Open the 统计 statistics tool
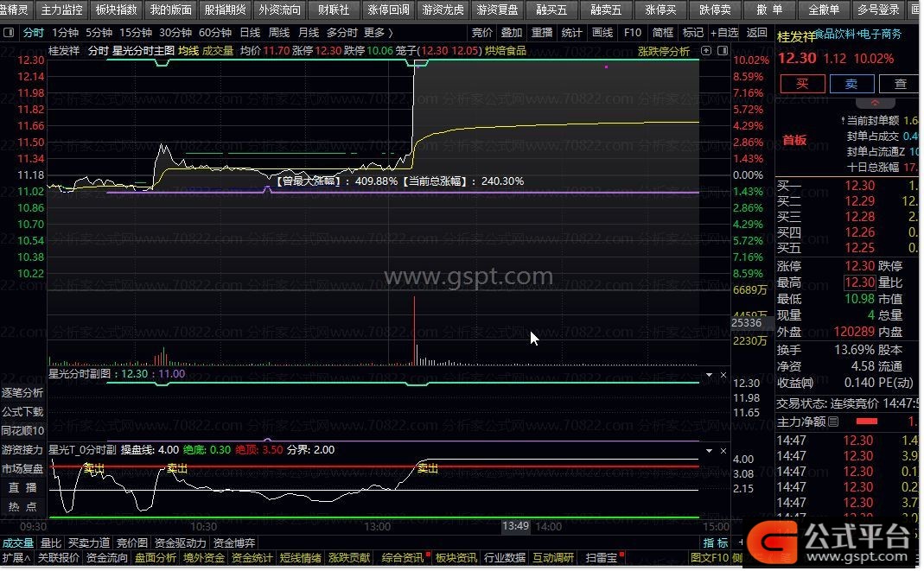The height and width of the screenshot is (571, 924). coord(571,33)
